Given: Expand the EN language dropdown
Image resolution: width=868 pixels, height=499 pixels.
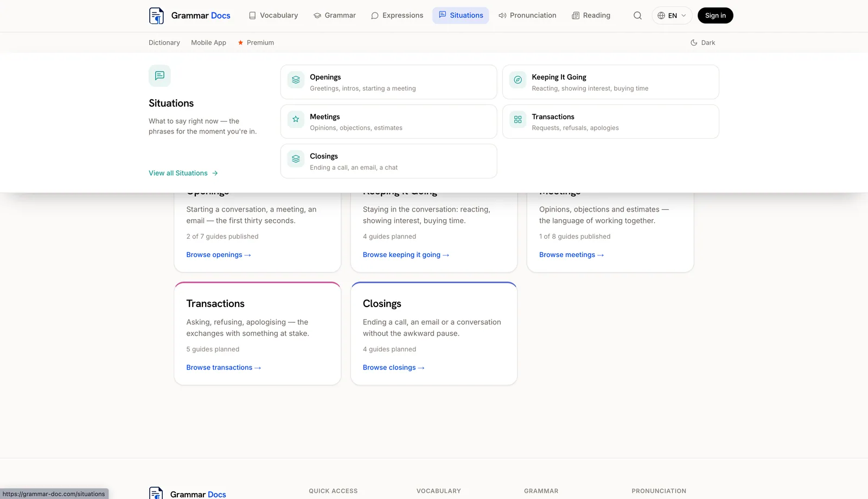Looking at the screenshot, I should [x=672, y=16].
